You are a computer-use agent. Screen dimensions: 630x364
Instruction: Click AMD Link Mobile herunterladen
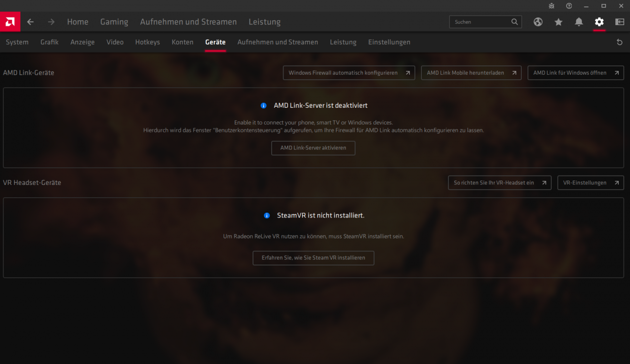click(471, 73)
